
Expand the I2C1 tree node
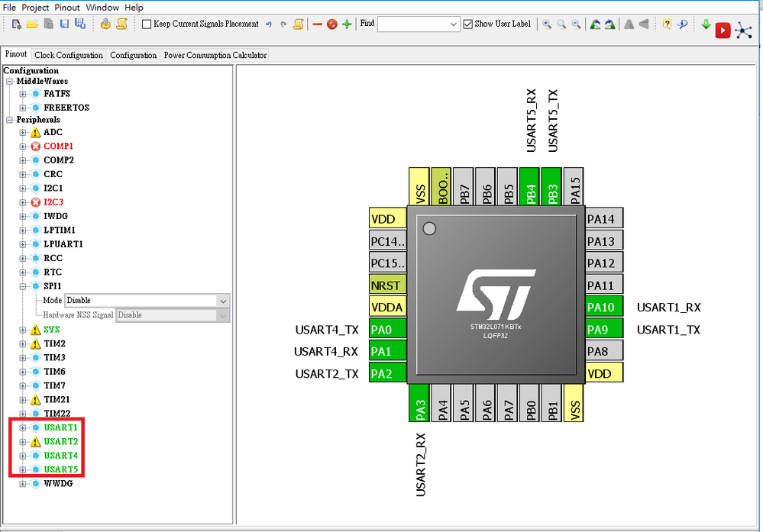tap(22, 189)
